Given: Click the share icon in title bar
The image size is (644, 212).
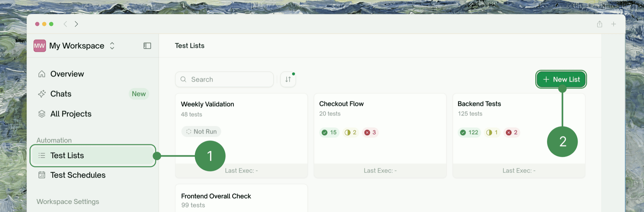Looking at the screenshot, I should (x=599, y=24).
